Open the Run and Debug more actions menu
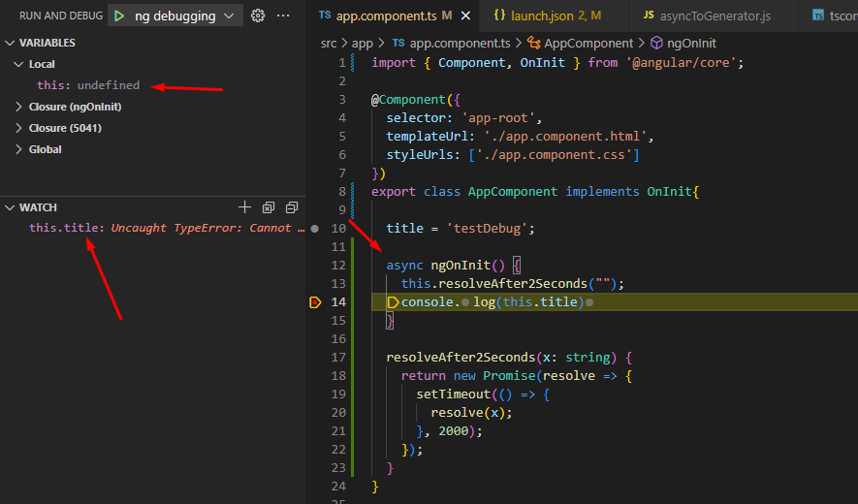 coord(283,16)
